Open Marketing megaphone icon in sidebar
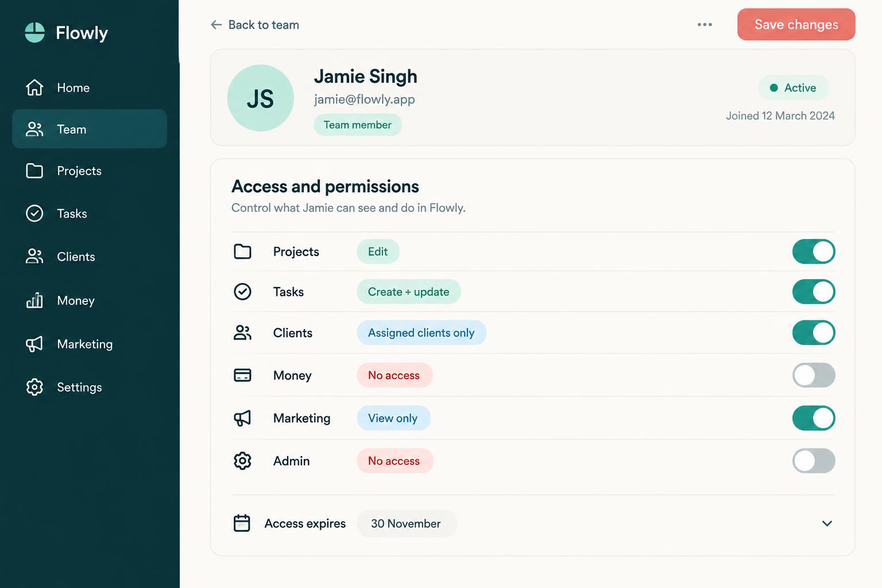The image size is (882, 588). click(x=34, y=344)
